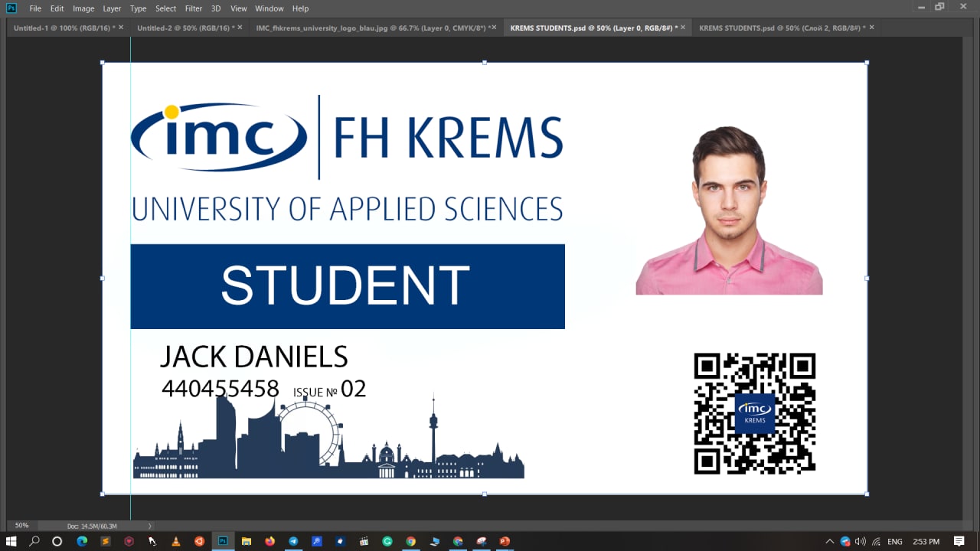Launch Firefox from taskbar
Screen dimensions: 980x551
[x=269, y=541]
